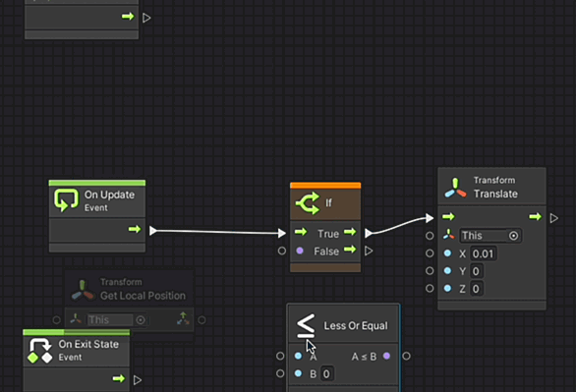Click the False output green arrow on If node
The width and height of the screenshot is (576, 392).
pos(350,250)
